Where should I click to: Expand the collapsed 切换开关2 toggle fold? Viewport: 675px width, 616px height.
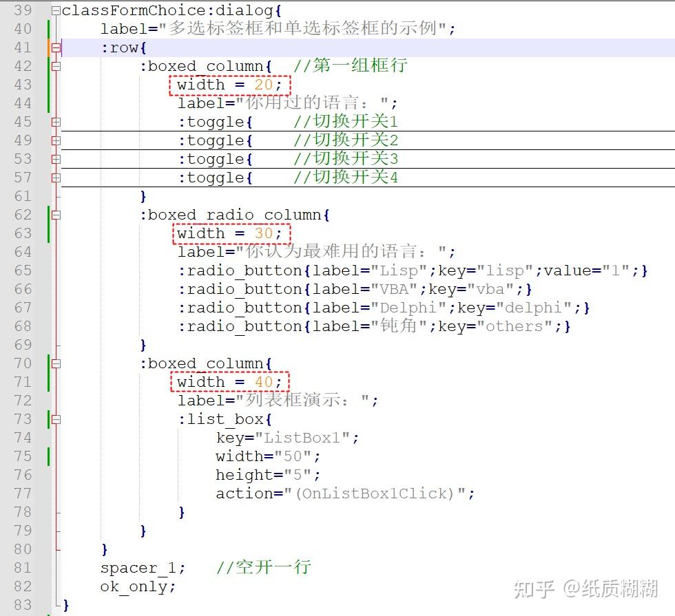tap(55, 140)
